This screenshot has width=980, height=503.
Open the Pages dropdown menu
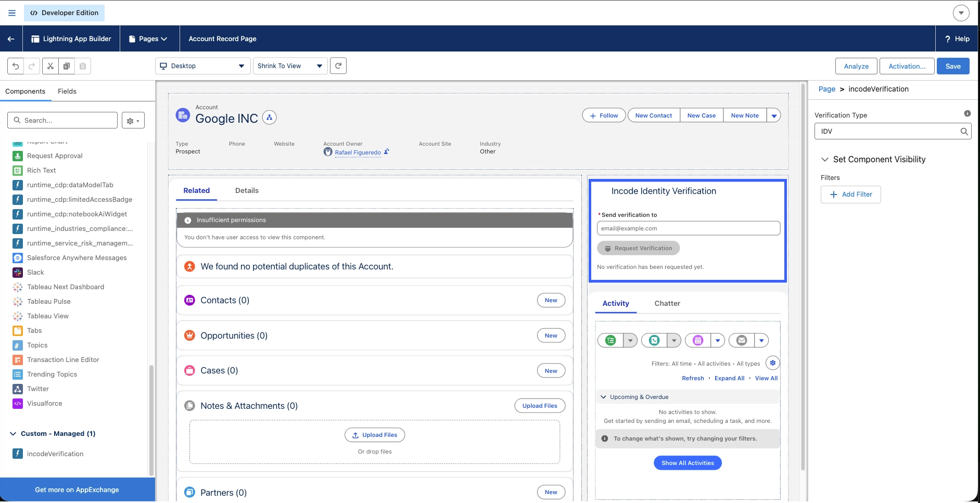tap(148, 38)
